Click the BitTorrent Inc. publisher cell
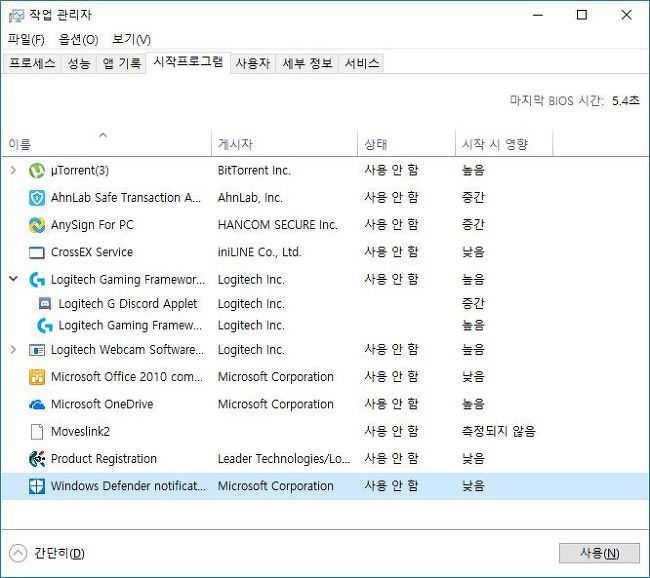Image resolution: width=650 pixels, height=578 pixels. 254,170
